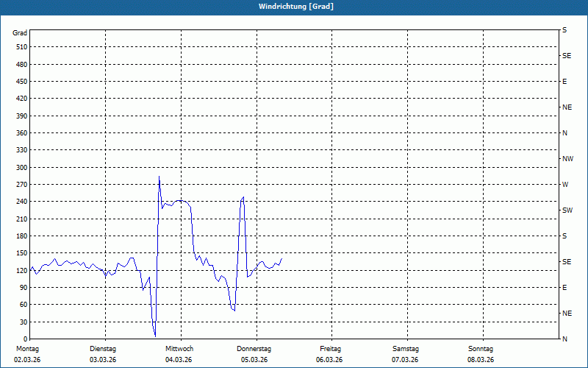Click the Dienstag day label
This screenshot has height=368, width=588.
[103, 349]
